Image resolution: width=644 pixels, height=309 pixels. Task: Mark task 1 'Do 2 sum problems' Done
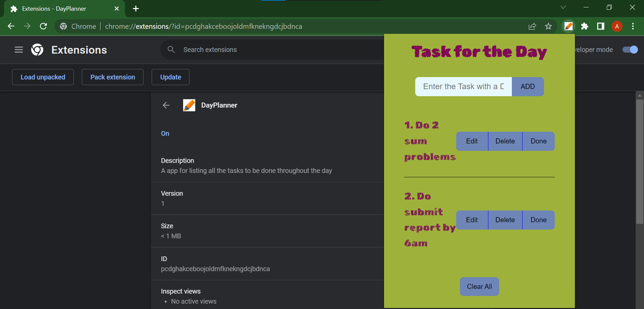538,141
